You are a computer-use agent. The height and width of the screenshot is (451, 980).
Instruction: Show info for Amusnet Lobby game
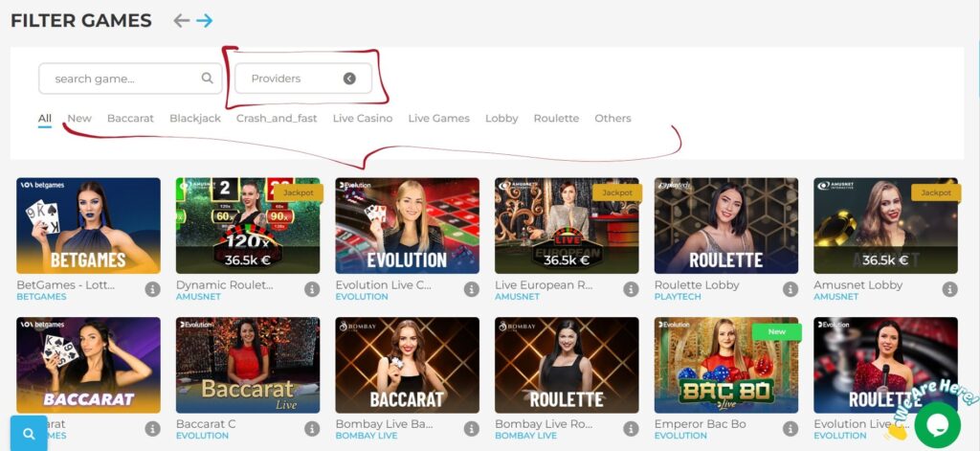point(950,289)
